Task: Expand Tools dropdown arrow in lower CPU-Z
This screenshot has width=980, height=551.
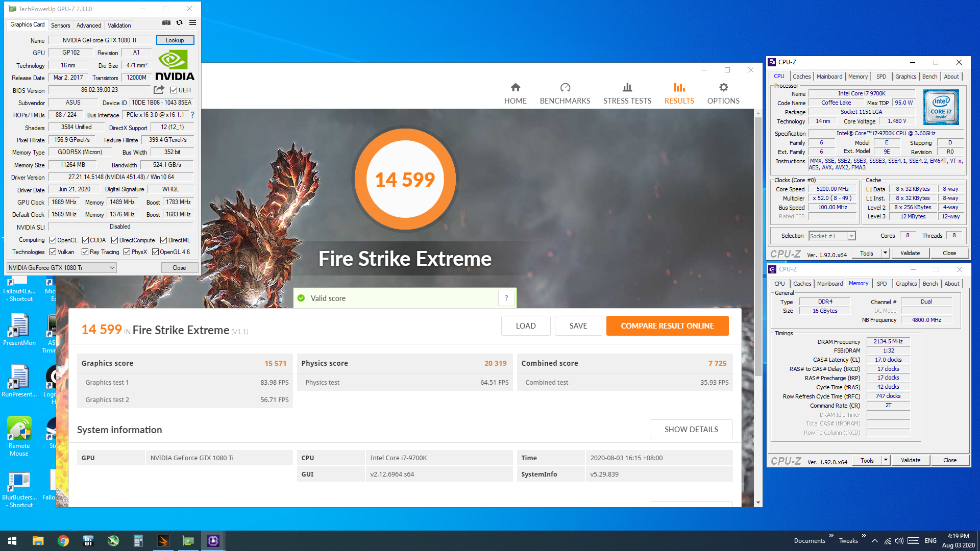Action: (x=886, y=460)
